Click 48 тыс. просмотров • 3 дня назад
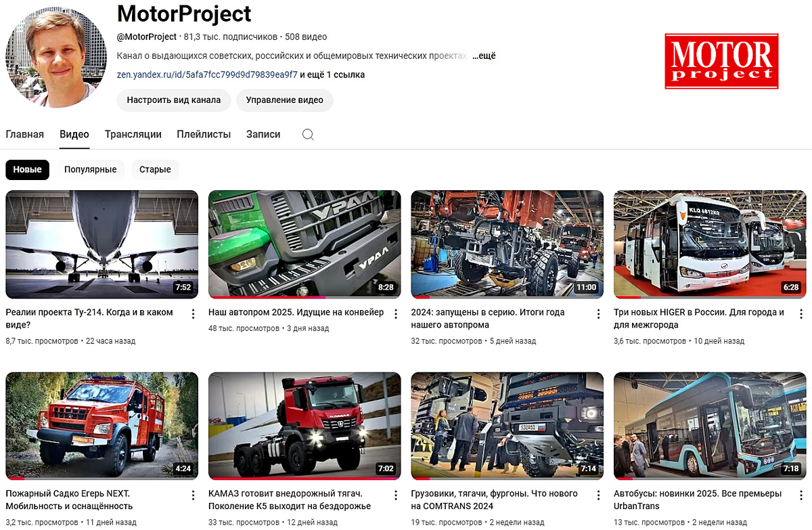 point(269,328)
